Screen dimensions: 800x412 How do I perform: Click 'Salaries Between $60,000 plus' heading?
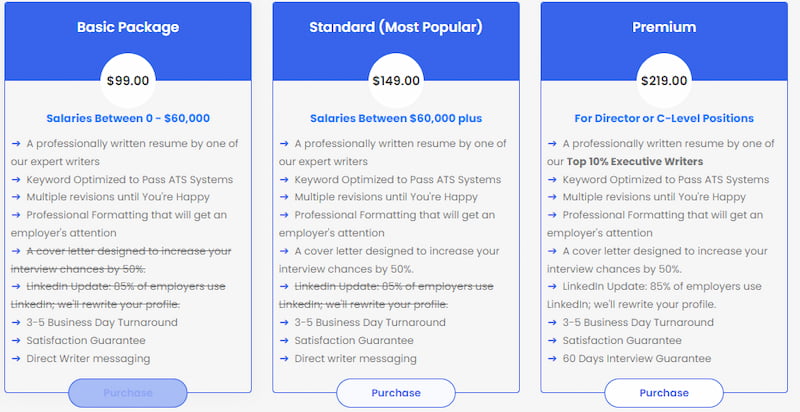(396, 118)
